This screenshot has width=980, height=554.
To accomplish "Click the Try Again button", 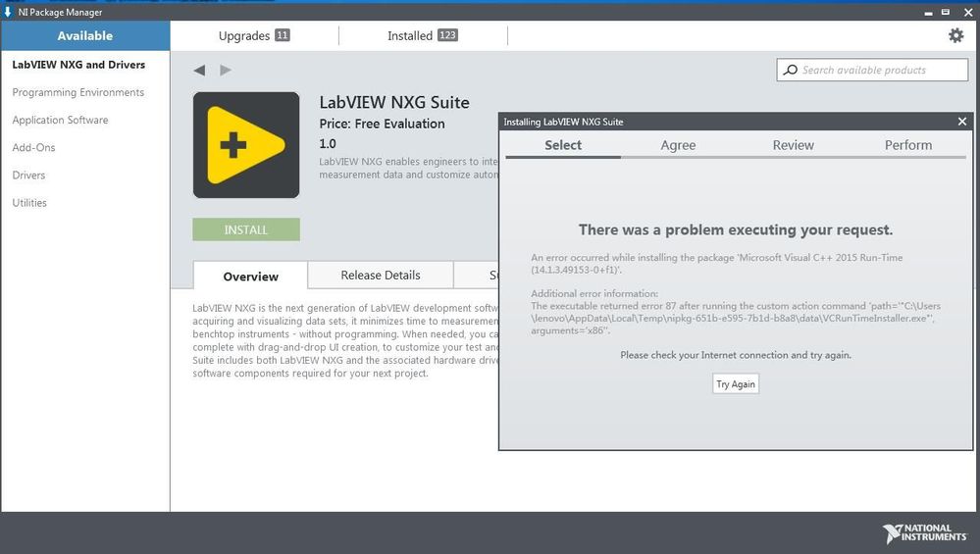I will click(736, 384).
